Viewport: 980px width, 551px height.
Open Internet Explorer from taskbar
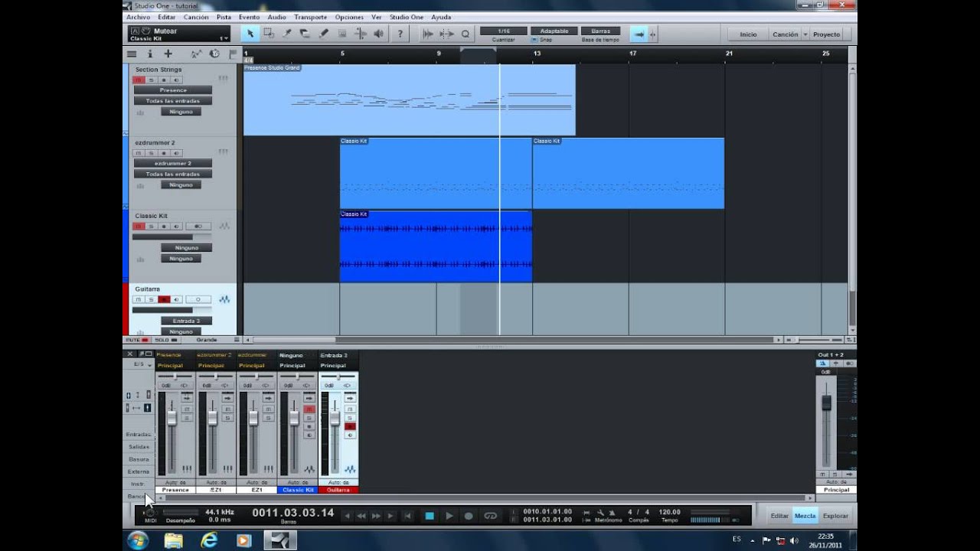coord(208,540)
